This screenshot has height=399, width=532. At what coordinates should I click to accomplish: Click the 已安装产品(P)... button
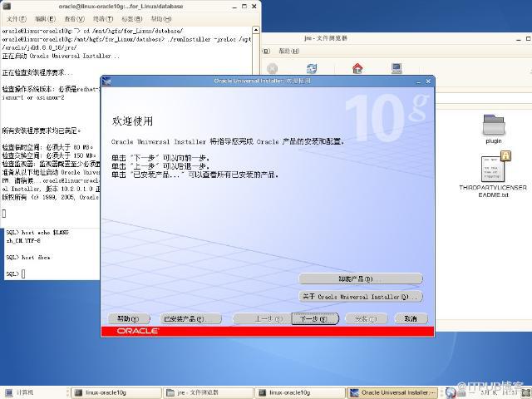click(190, 318)
